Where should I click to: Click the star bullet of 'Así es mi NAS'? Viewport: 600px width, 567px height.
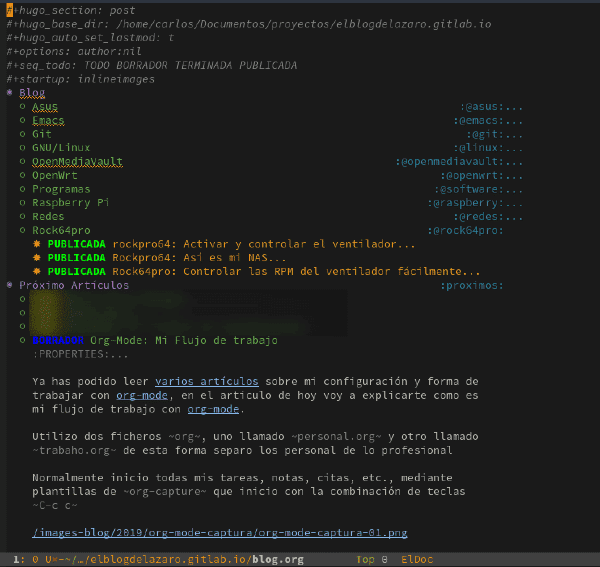(x=37, y=257)
